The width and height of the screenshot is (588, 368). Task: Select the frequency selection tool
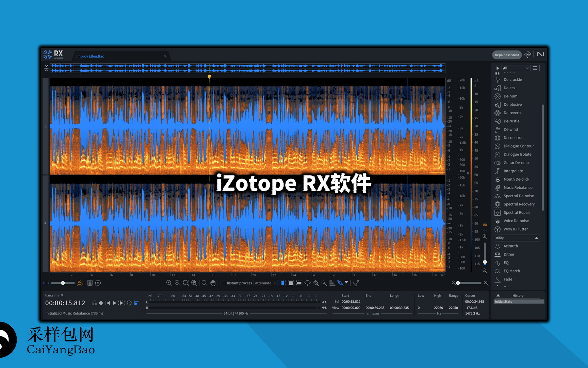(299, 283)
